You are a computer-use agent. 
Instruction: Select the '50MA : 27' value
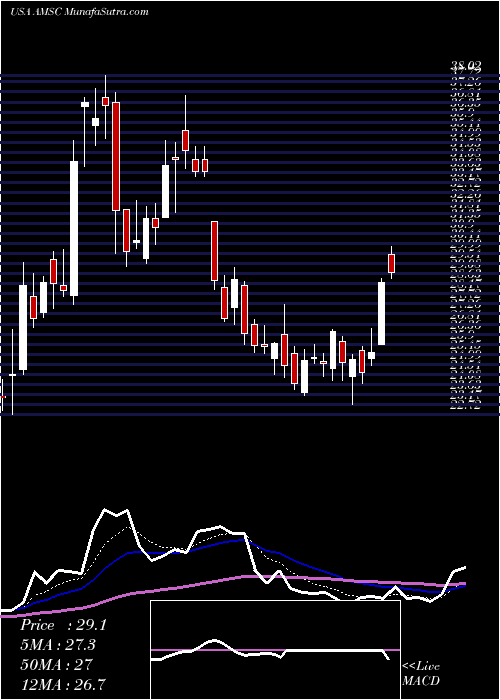[x=56, y=665]
